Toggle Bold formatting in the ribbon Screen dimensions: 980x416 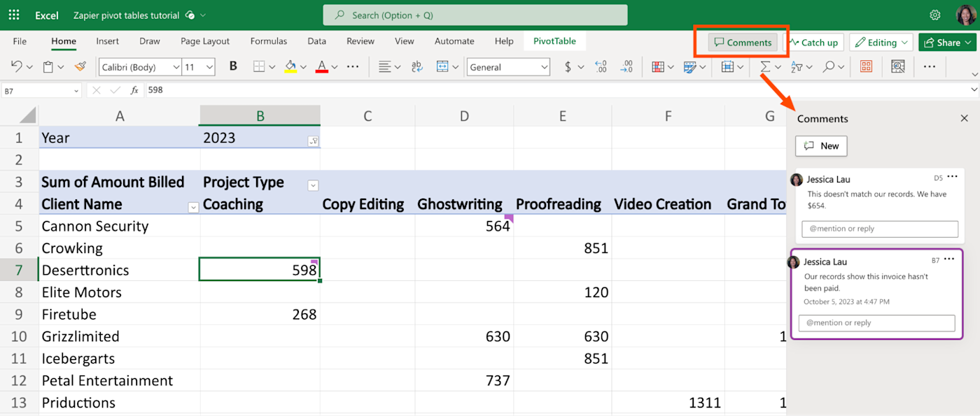click(x=233, y=67)
